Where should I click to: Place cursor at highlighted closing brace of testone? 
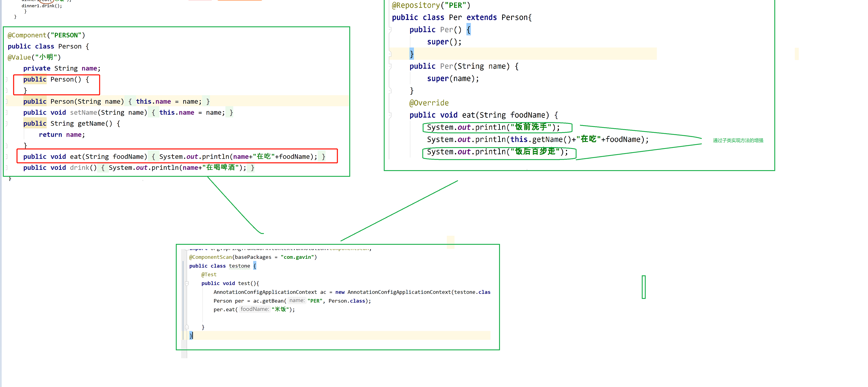click(191, 335)
